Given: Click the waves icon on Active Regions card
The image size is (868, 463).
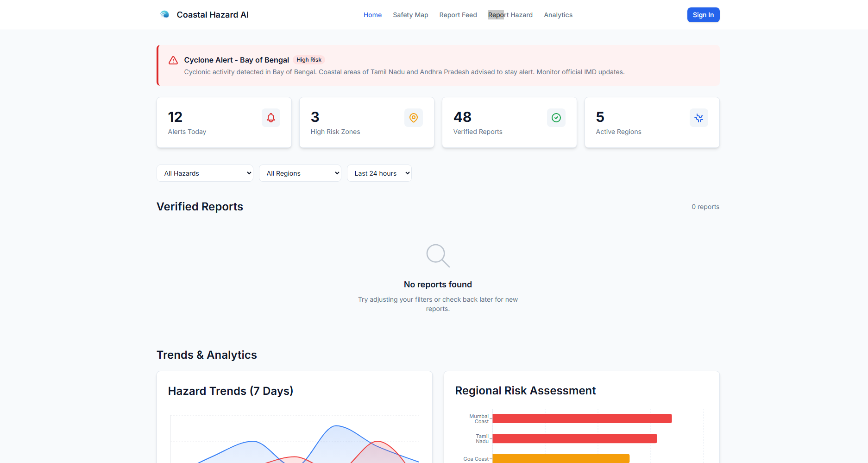Looking at the screenshot, I should [x=699, y=117].
